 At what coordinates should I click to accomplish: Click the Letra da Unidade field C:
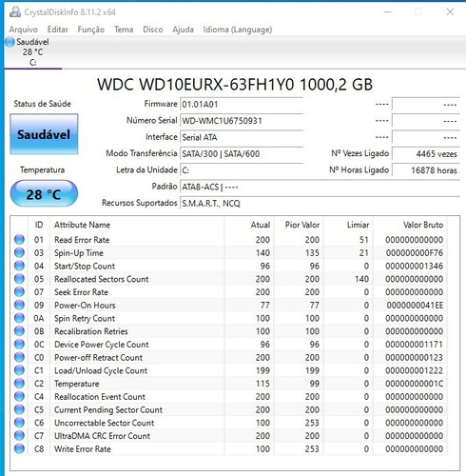[x=242, y=170]
